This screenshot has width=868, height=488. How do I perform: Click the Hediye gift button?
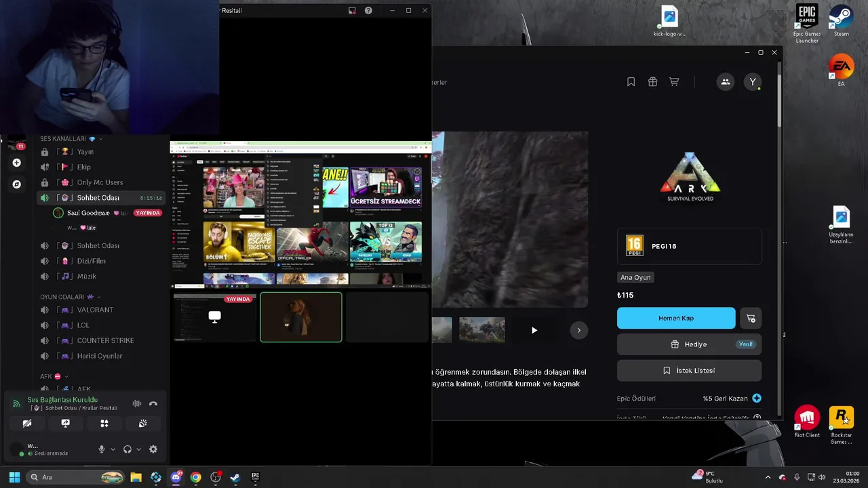coord(689,344)
